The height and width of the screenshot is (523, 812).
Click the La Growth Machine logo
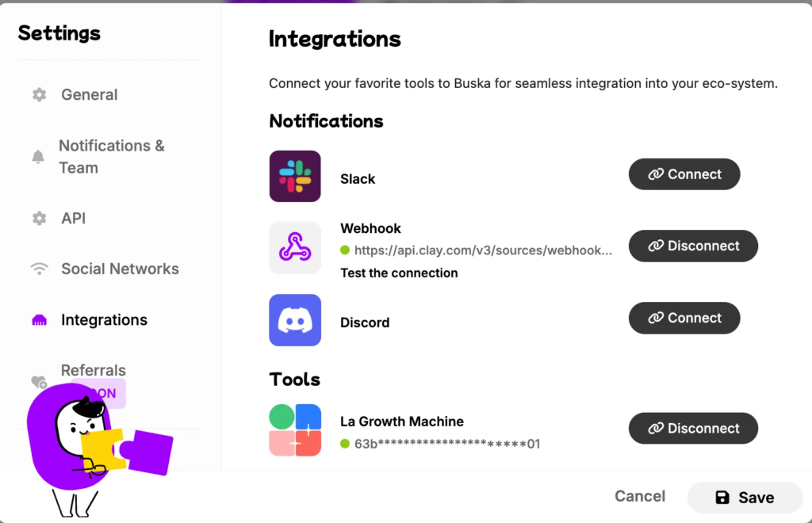click(295, 429)
